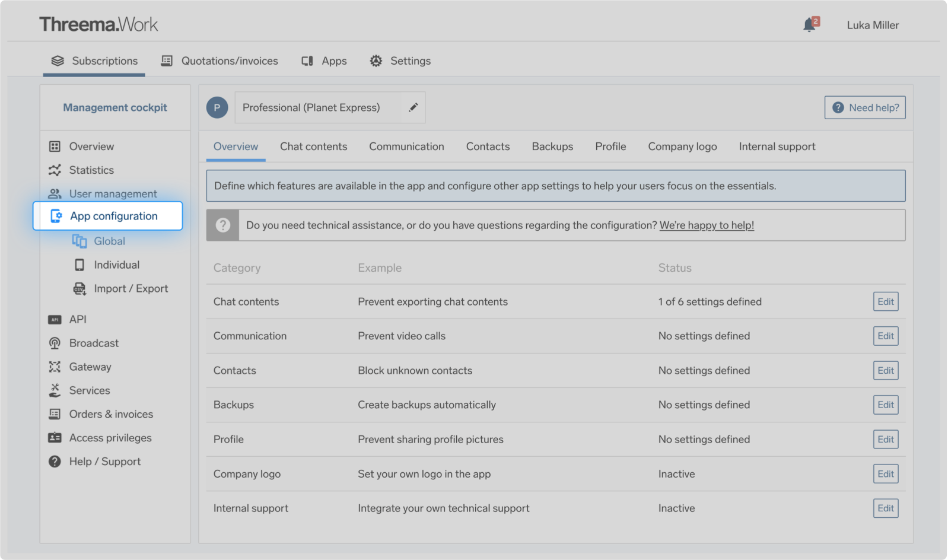Switch to the Backups tab
The image size is (948, 560).
tap(552, 147)
